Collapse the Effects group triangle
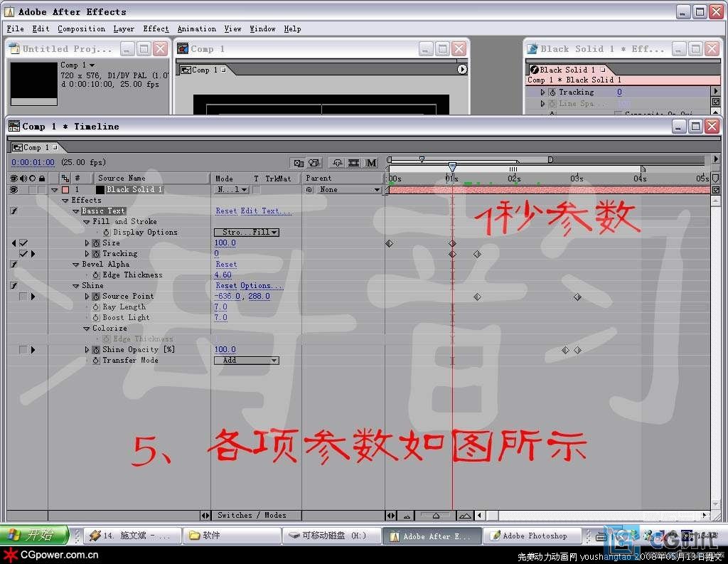The width and height of the screenshot is (728, 564). coord(65,201)
